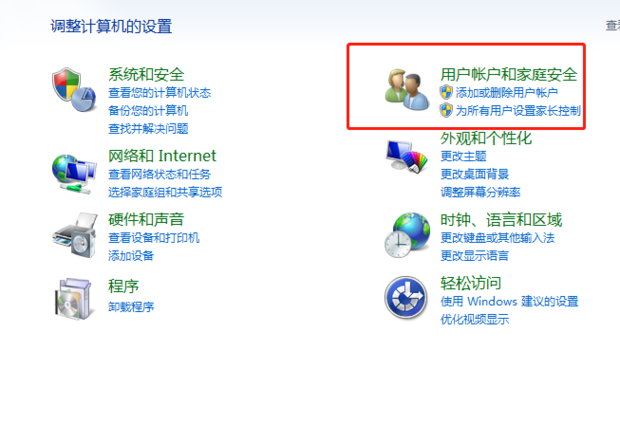Click the UAC shield beside 为所有用户设置家长控制

click(446, 110)
